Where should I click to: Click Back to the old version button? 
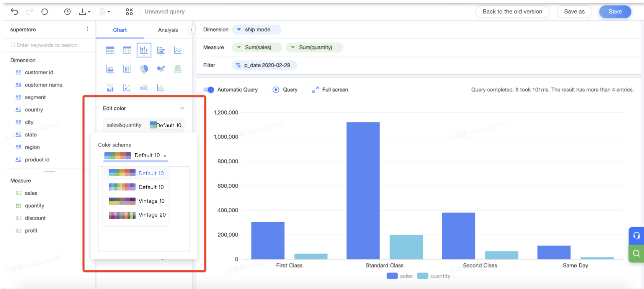coord(512,11)
